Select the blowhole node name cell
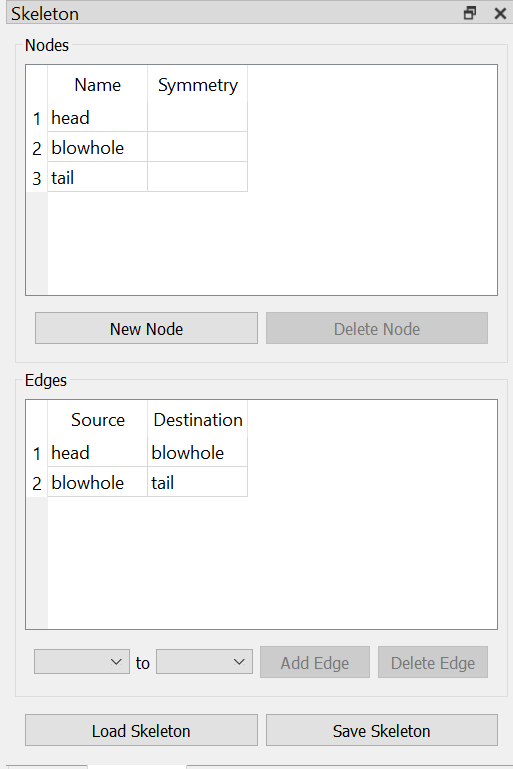 coord(98,148)
